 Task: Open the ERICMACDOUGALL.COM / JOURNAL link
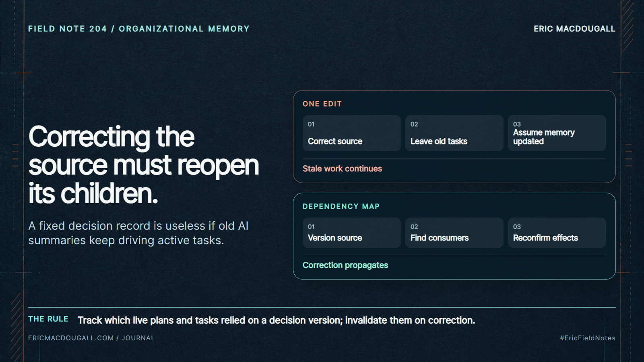tap(91, 338)
